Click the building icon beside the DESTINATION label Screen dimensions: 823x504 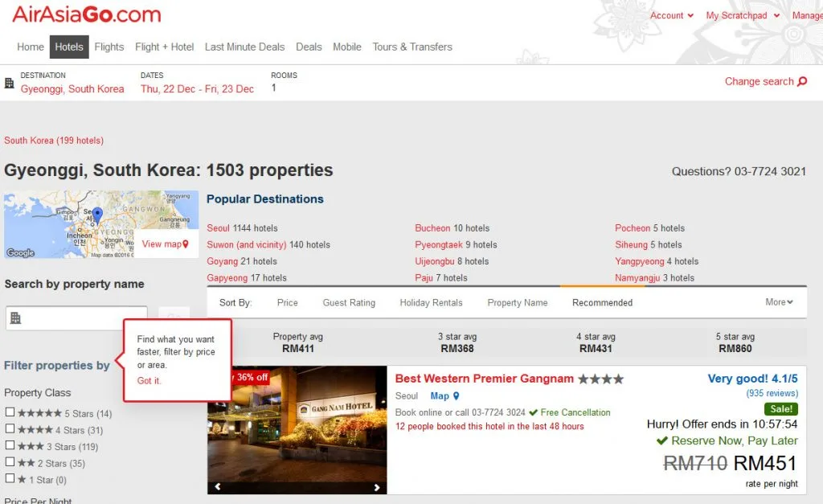[x=8, y=82]
